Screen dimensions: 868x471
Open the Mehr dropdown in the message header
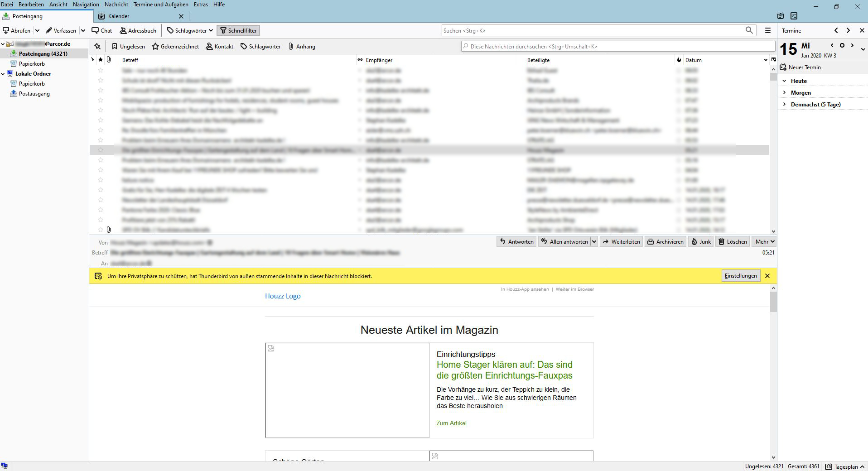point(764,242)
